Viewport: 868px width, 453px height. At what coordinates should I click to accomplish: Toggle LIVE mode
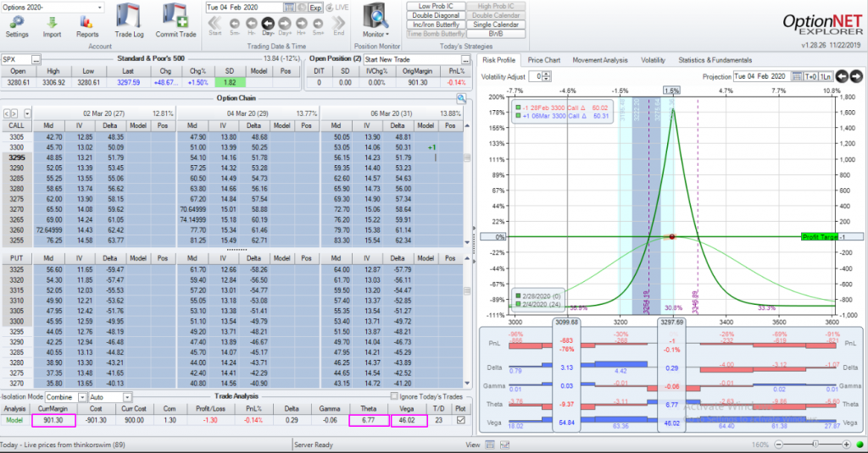point(337,7)
